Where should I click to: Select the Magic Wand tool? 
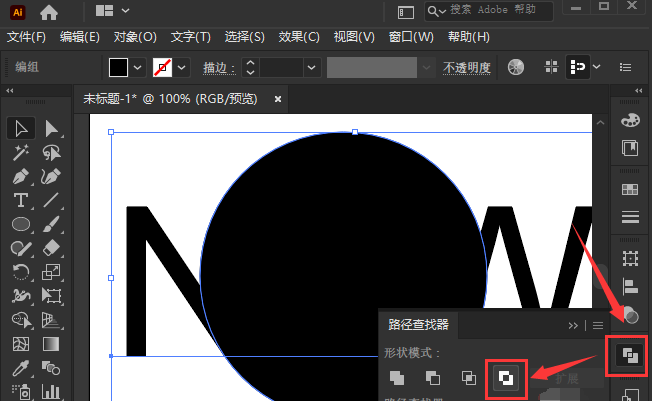click(21, 153)
